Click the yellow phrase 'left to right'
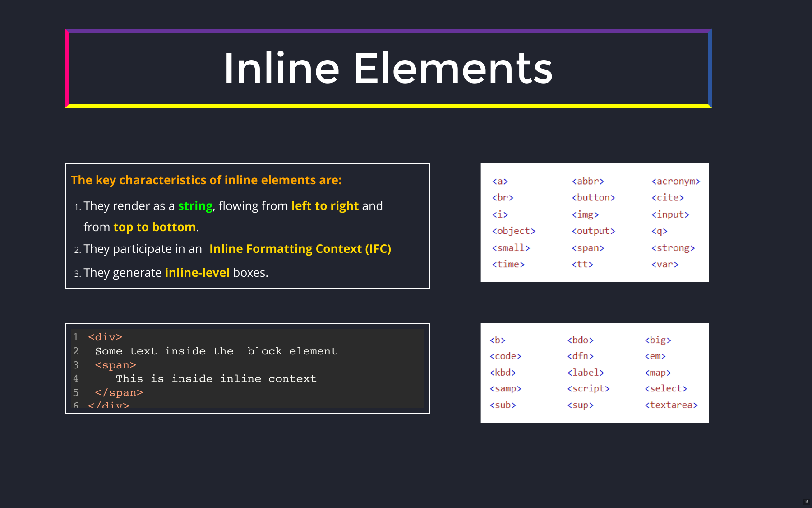 (x=325, y=206)
